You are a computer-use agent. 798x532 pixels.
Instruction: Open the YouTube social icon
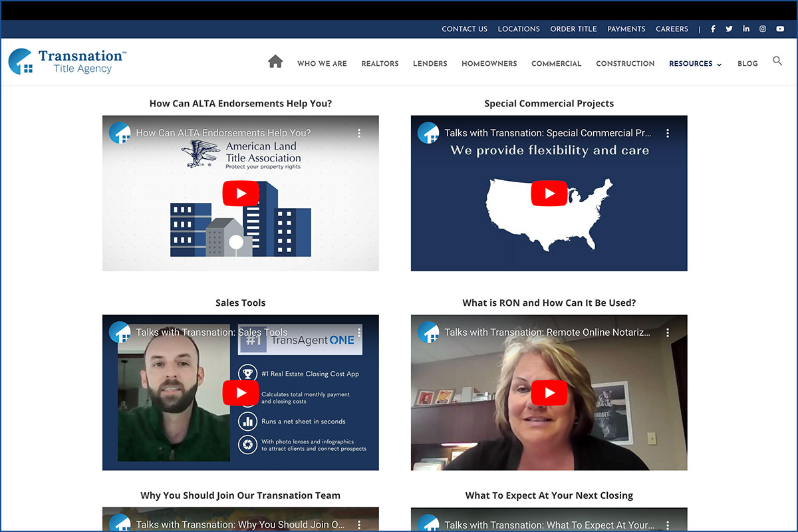[780, 29]
